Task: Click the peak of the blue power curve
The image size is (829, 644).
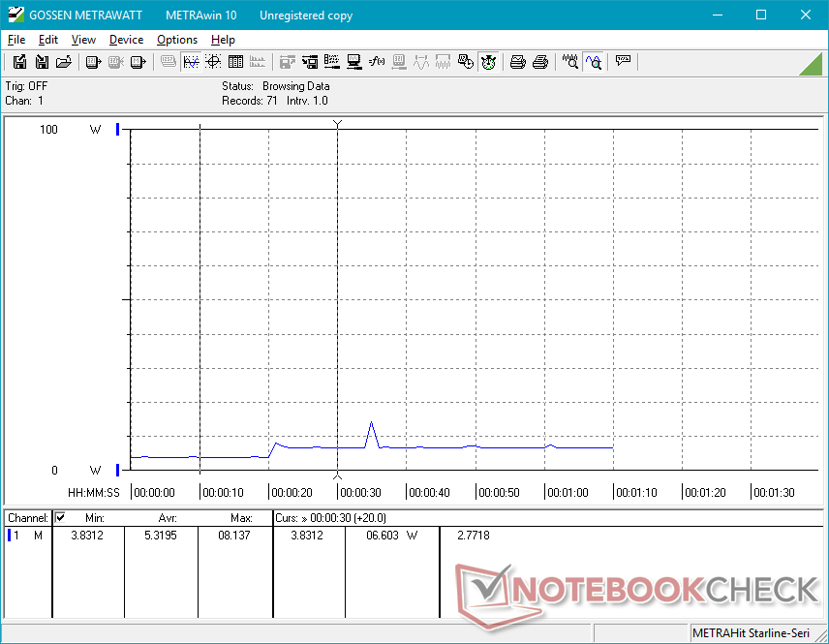Action: [371, 423]
